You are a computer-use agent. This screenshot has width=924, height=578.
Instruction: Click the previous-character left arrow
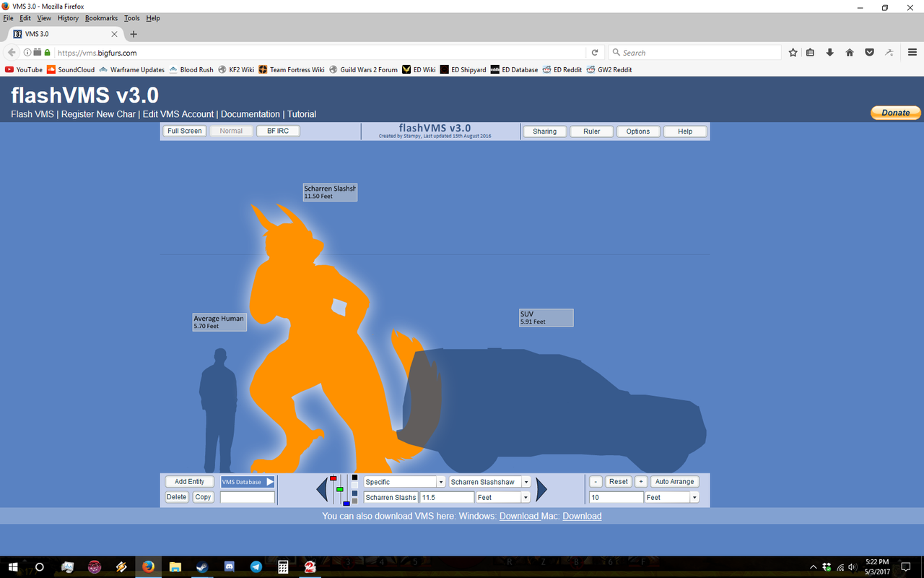pyautogui.click(x=322, y=489)
